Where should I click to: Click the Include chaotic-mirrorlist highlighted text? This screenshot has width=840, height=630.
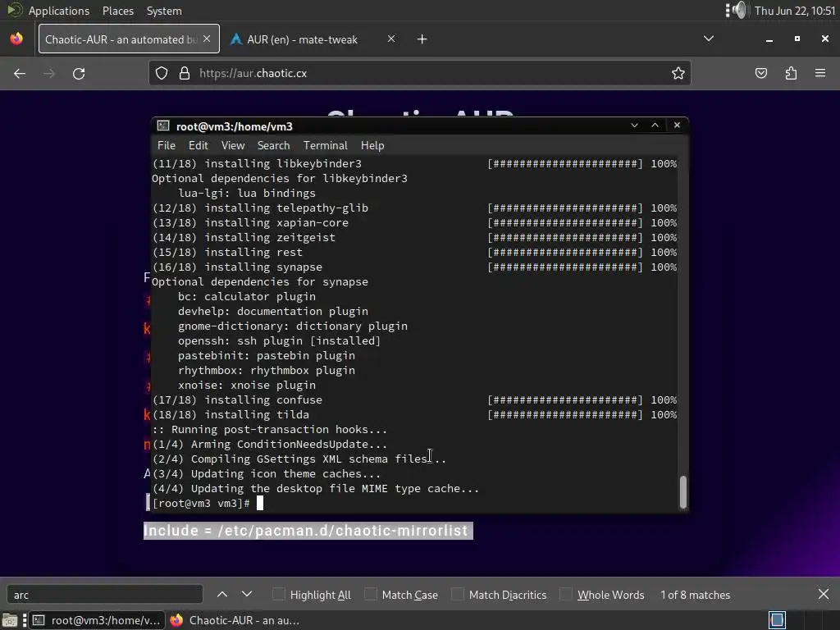click(x=308, y=531)
